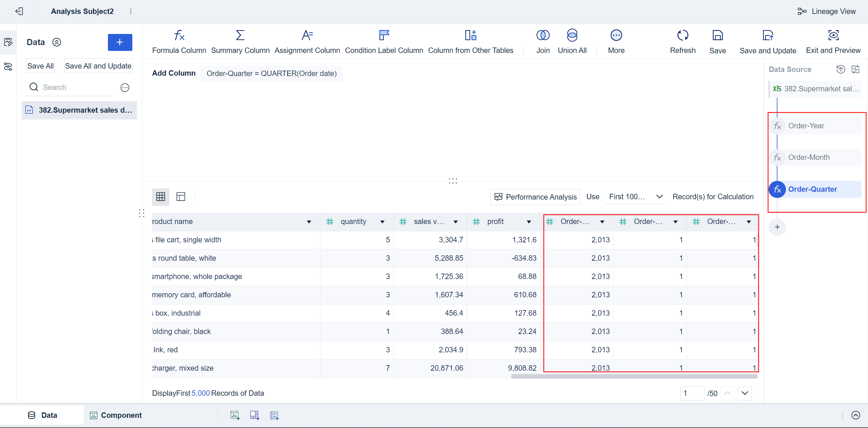Click the add chart component icon
This screenshot has height=428, width=868.
click(235, 415)
